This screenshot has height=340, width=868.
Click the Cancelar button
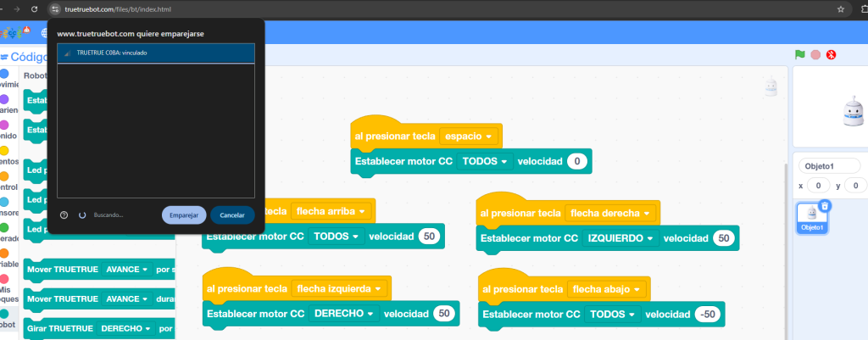(232, 215)
